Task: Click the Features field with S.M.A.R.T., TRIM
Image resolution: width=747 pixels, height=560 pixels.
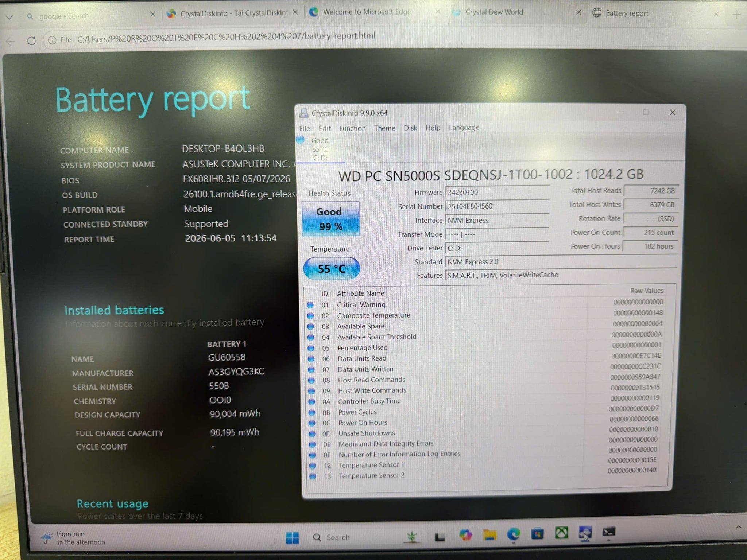Action: click(x=561, y=275)
